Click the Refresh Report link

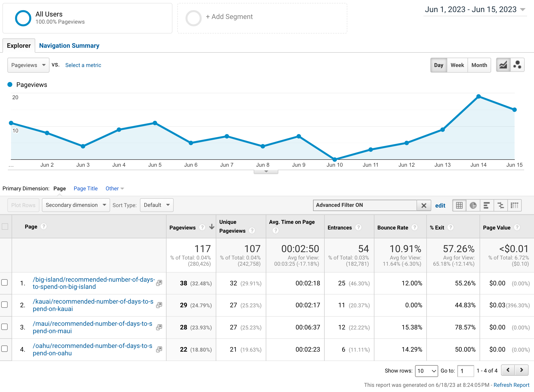[511, 385]
